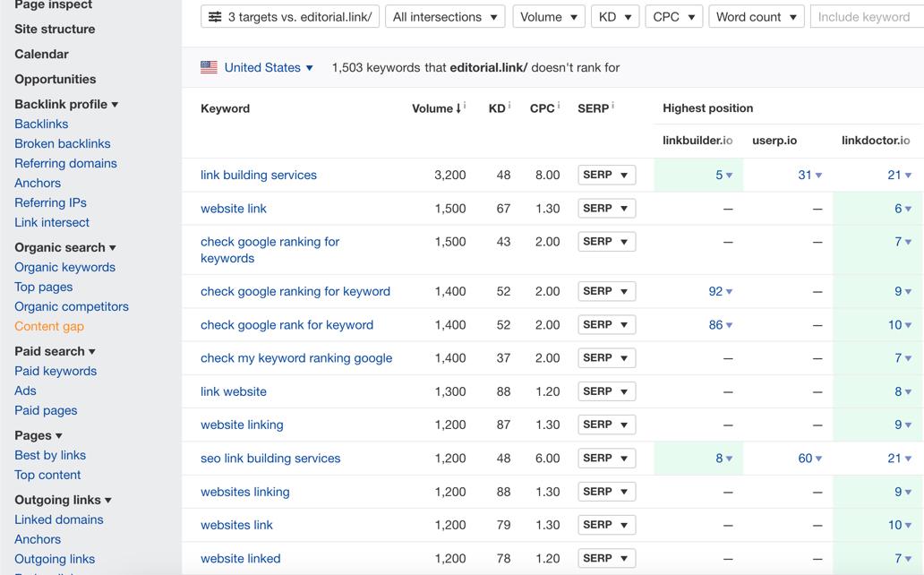Open Linked domains report
The width and height of the screenshot is (924, 575).
(59, 519)
